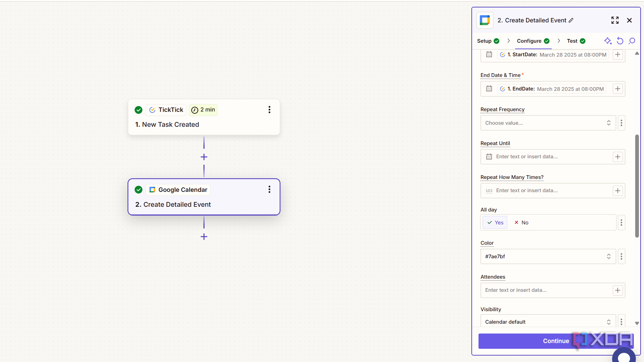
Task: Click the Attendees input field
Action: 553,290
